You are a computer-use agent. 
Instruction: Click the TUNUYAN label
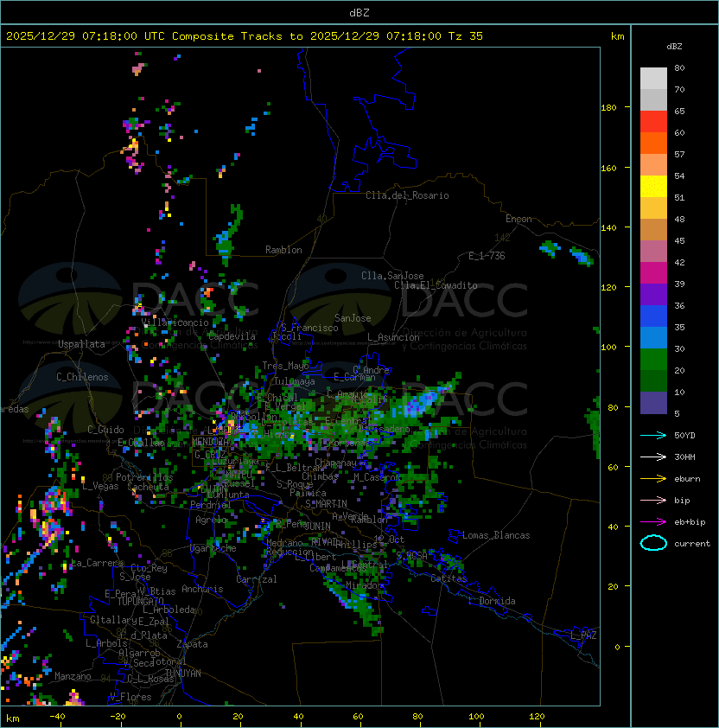pos(183,674)
